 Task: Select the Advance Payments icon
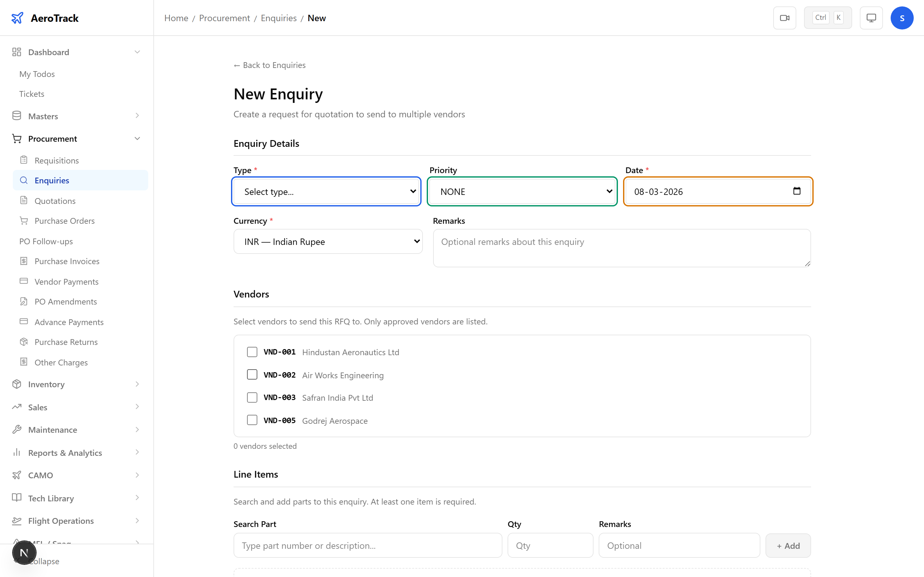point(24,322)
